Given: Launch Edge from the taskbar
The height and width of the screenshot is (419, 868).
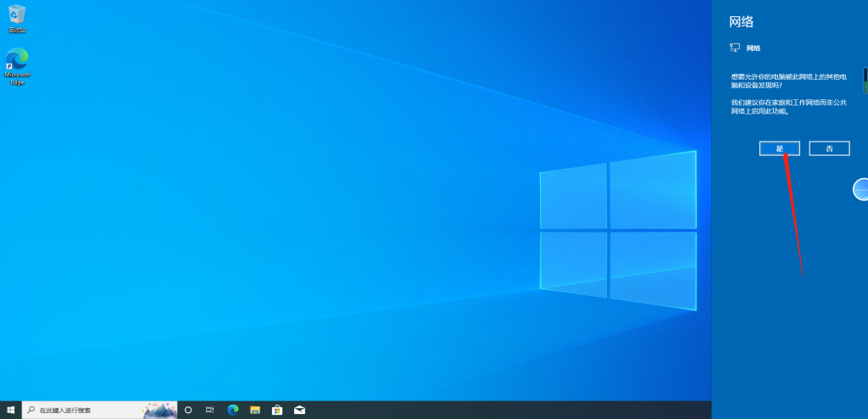Looking at the screenshot, I should [232, 411].
